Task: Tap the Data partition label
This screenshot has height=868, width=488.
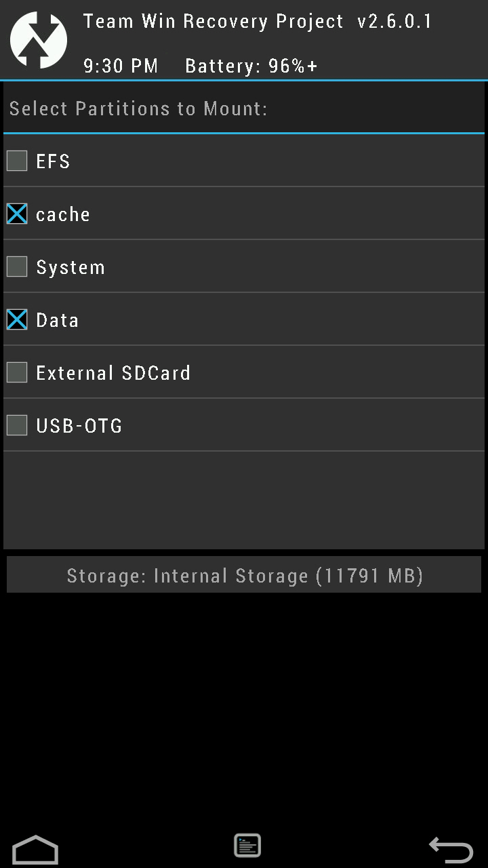Action: click(x=57, y=320)
